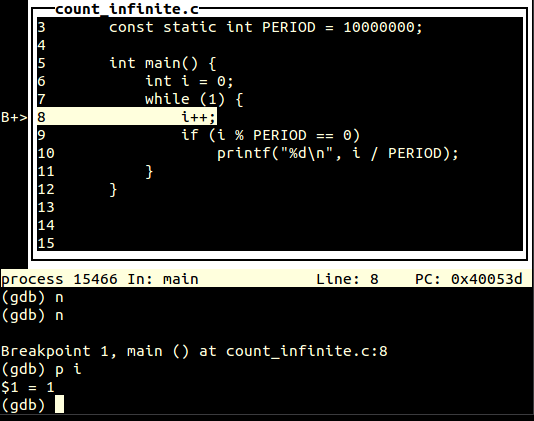534x421 pixels.
Task: Click empty line 15 in source window
Action: [x=280, y=243]
